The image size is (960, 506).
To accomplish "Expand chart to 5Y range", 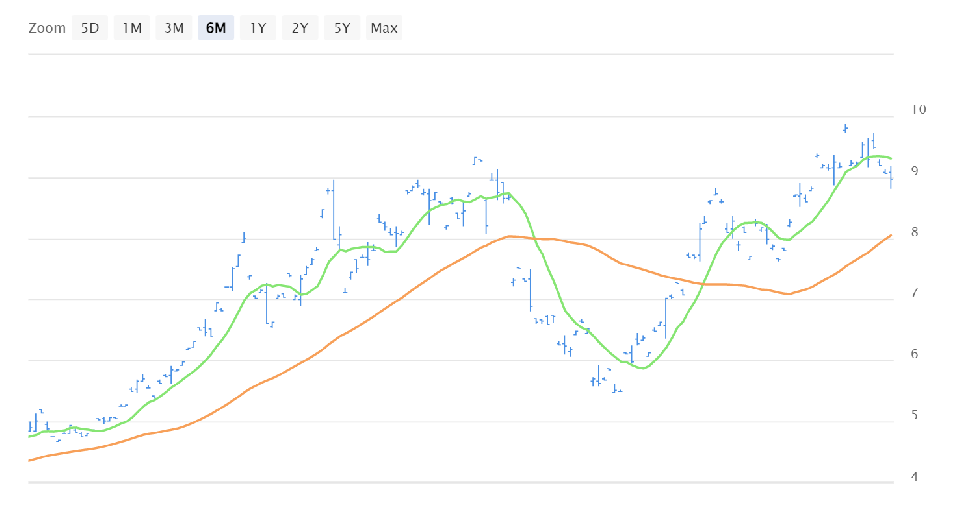I will (342, 28).
